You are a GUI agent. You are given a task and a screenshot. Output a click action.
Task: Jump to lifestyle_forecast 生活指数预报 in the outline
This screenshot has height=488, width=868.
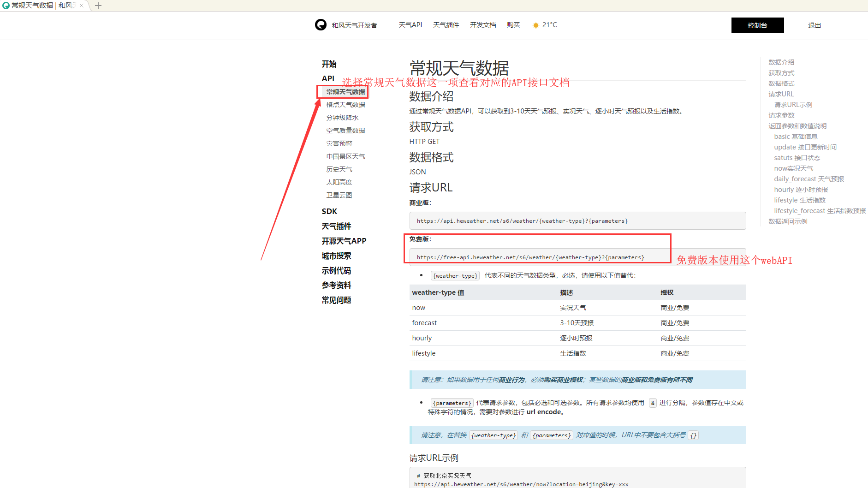click(x=820, y=211)
